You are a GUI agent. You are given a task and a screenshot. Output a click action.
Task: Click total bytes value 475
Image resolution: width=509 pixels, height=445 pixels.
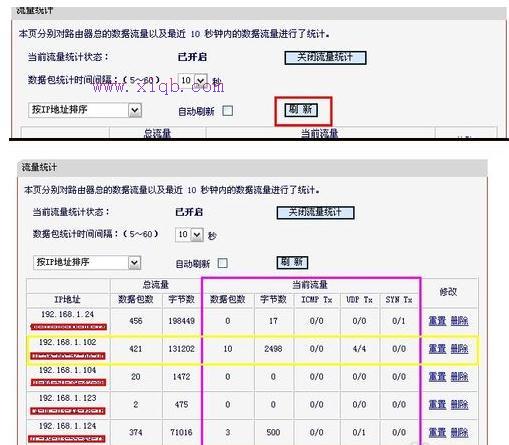[181, 405]
